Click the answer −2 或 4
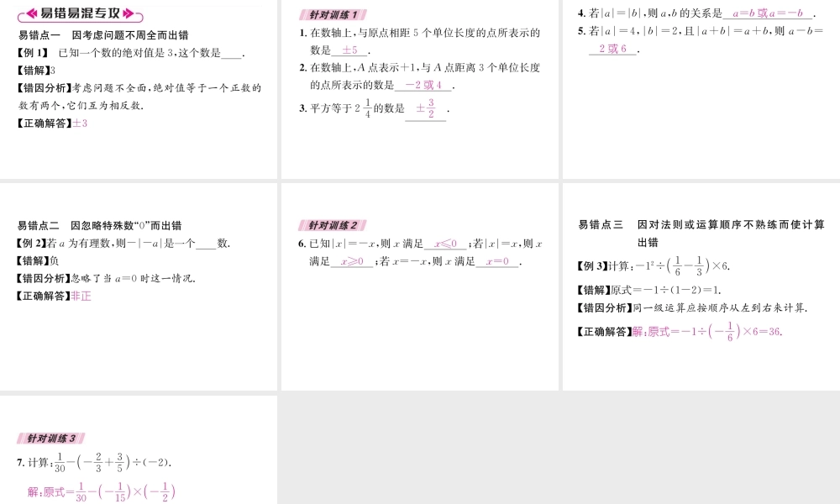This screenshot has height=504, width=840. point(423,85)
